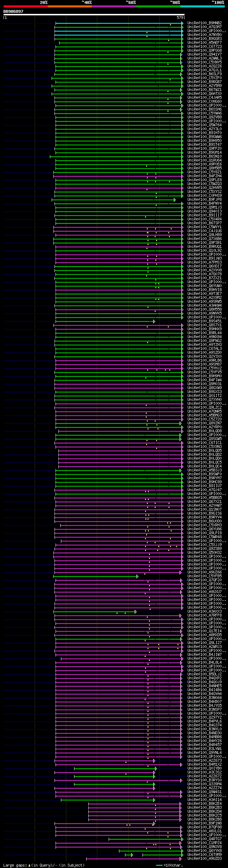Select the UniRef100_Q9N3V8 label

pos(204,847)
